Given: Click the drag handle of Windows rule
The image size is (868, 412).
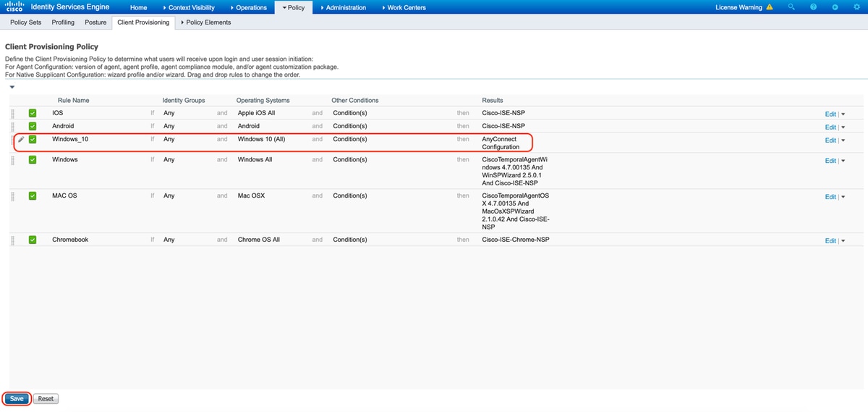Looking at the screenshot, I should point(12,160).
